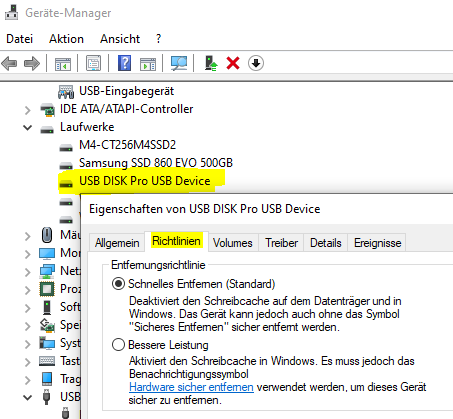Expand the Syst... category chevron
This screenshot has height=419, width=453.
coord(27,344)
